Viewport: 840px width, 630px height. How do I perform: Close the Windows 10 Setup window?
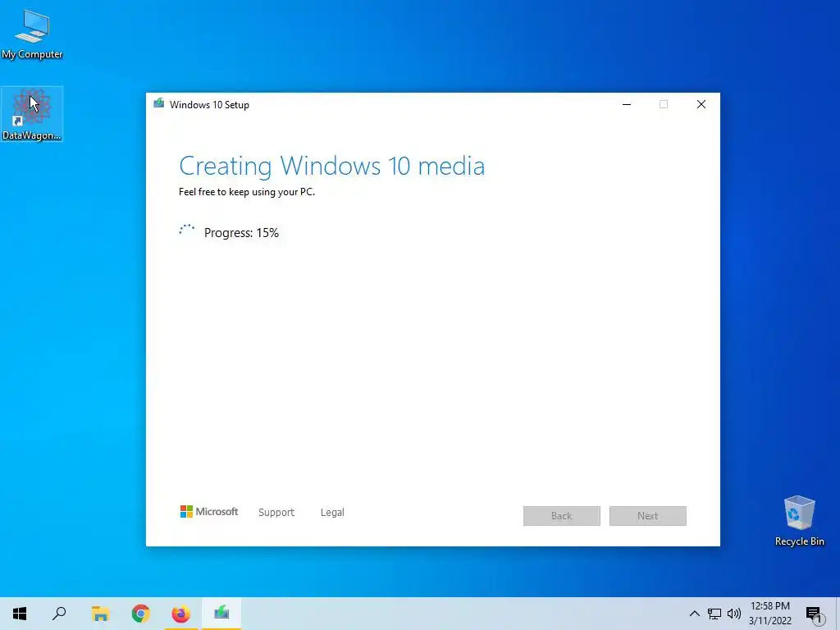click(701, 104)
